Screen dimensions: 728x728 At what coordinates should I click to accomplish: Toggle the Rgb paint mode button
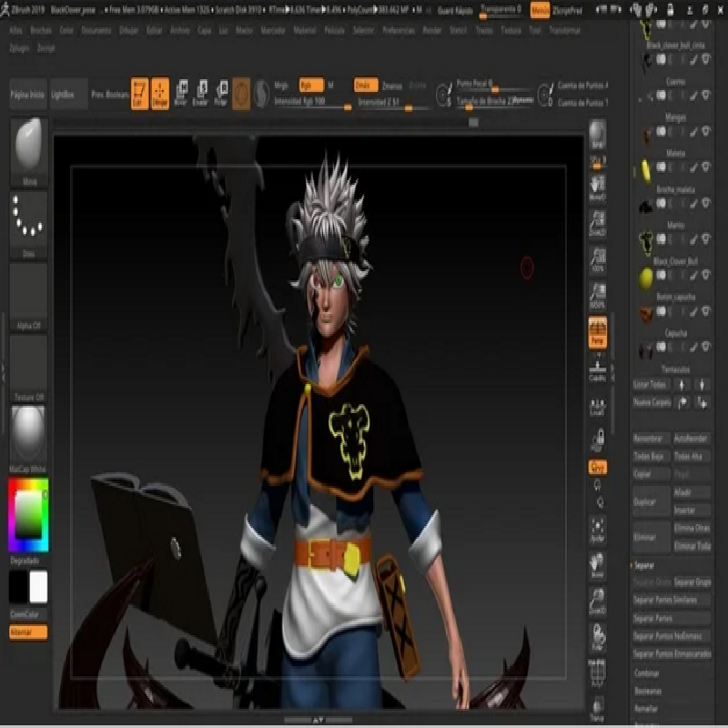(x=311, y=85)
